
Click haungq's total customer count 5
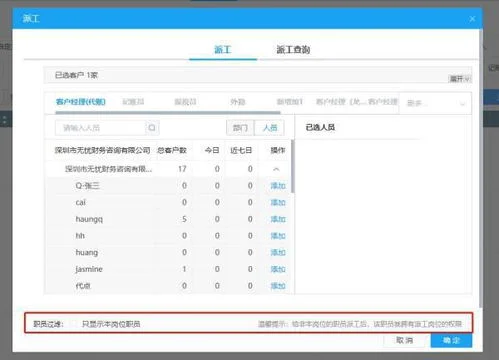[184, 219]
